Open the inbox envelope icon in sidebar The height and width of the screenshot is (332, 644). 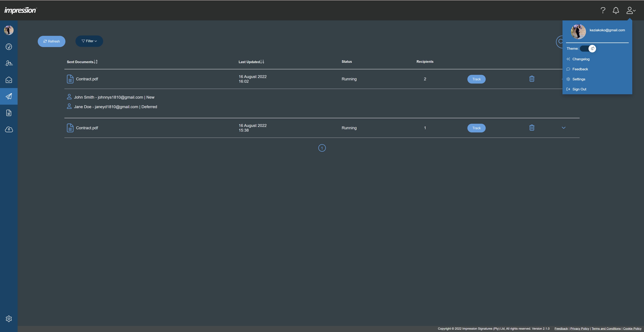pos(9,80)
